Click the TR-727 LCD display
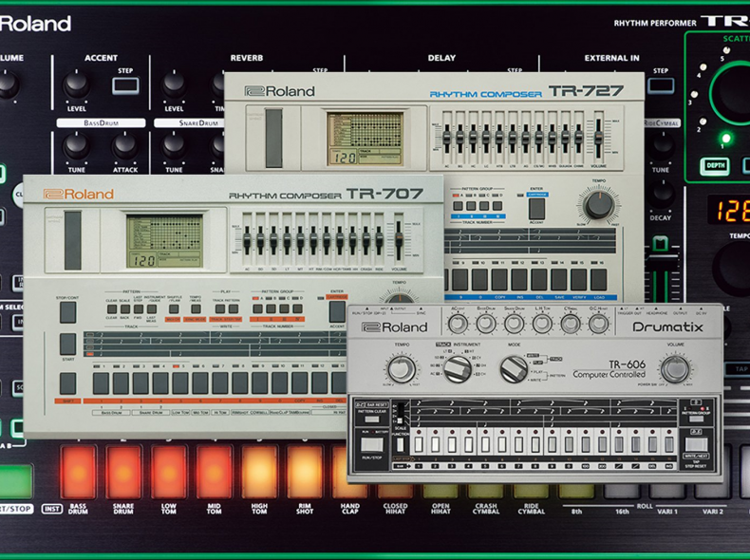The width and height of the screenshot is (750, 560). (365, 140)
